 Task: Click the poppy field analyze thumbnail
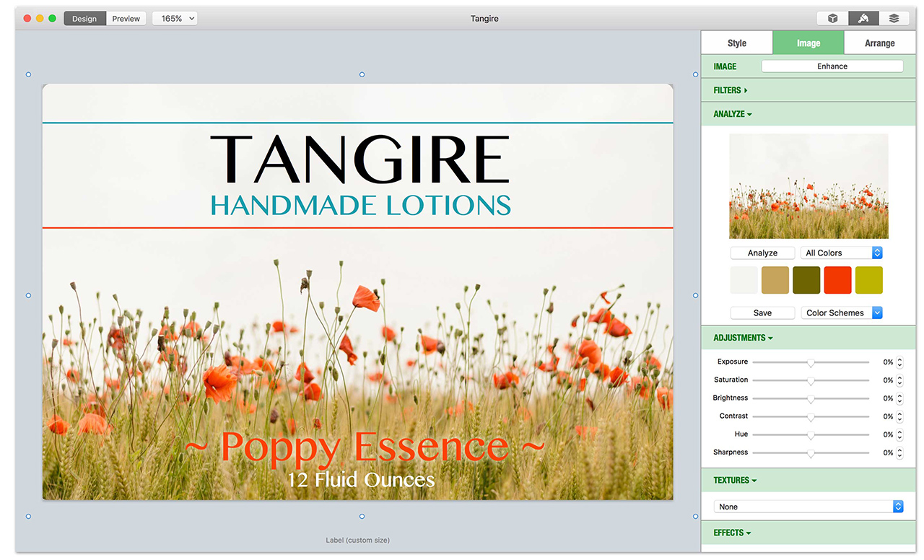[808, 186]
